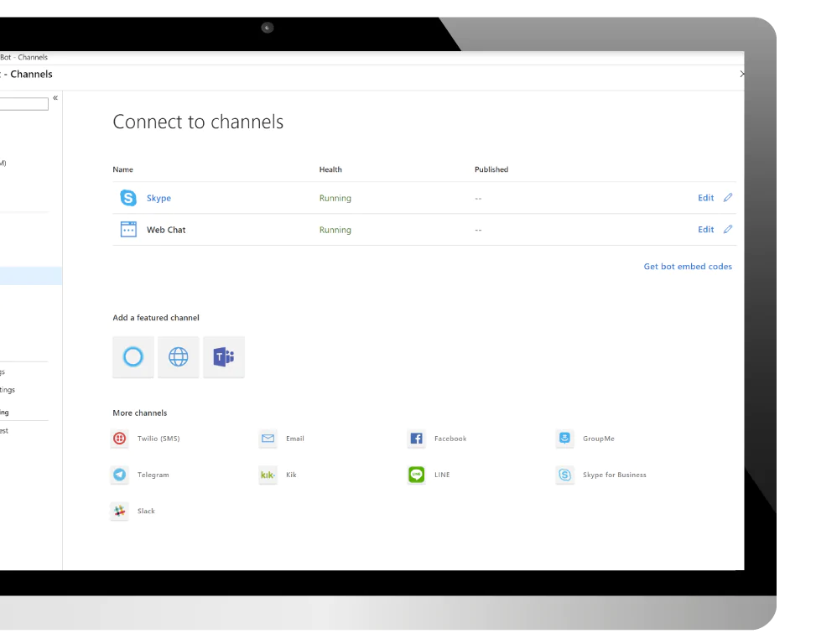Click the Web Chat channel icon
The width and height of the screenshot is (816, 644).
pyautogui.click(x=128, y=230)
